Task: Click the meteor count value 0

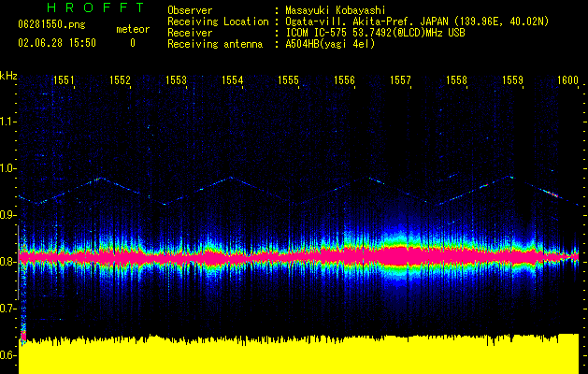Action: pos(133,43)
